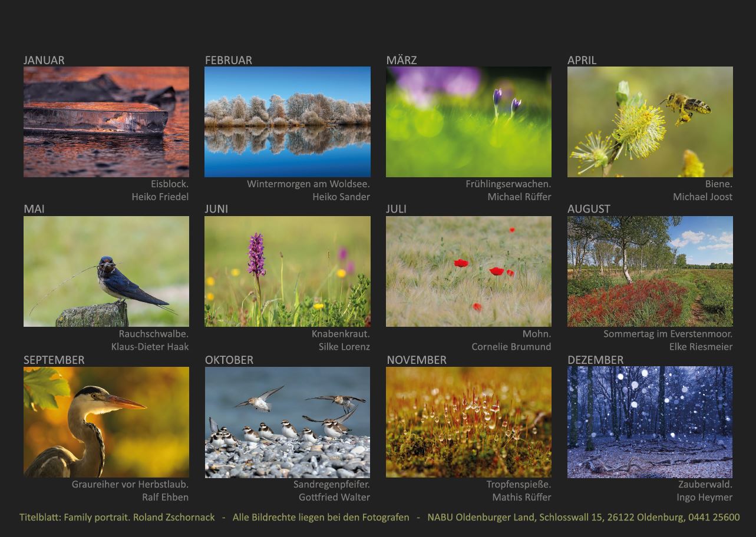Click photographer name Elke Riesmeier
The height and width of the screenshot is (537, 756).
(701, 347)
